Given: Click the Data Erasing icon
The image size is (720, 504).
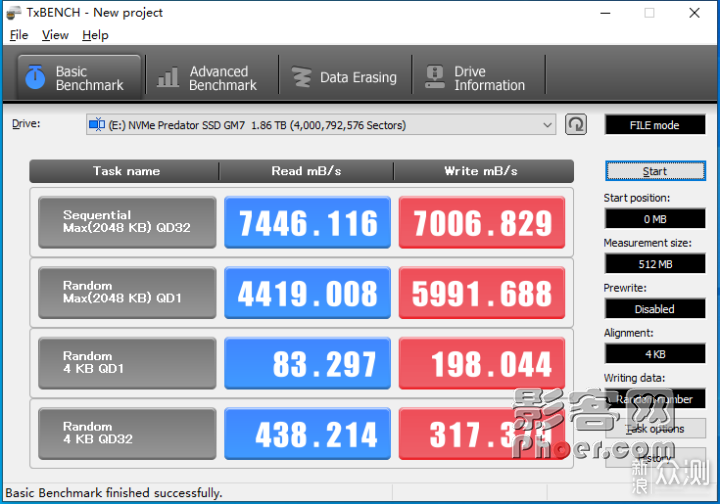Looking at the screenshot, I should click(x=302, y=77).
